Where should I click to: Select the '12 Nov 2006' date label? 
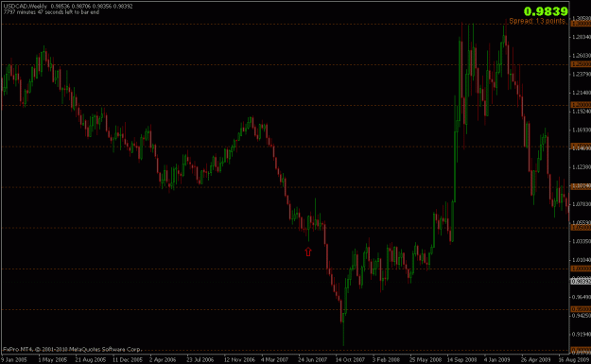pyautogui.click(x=239, y=360)
